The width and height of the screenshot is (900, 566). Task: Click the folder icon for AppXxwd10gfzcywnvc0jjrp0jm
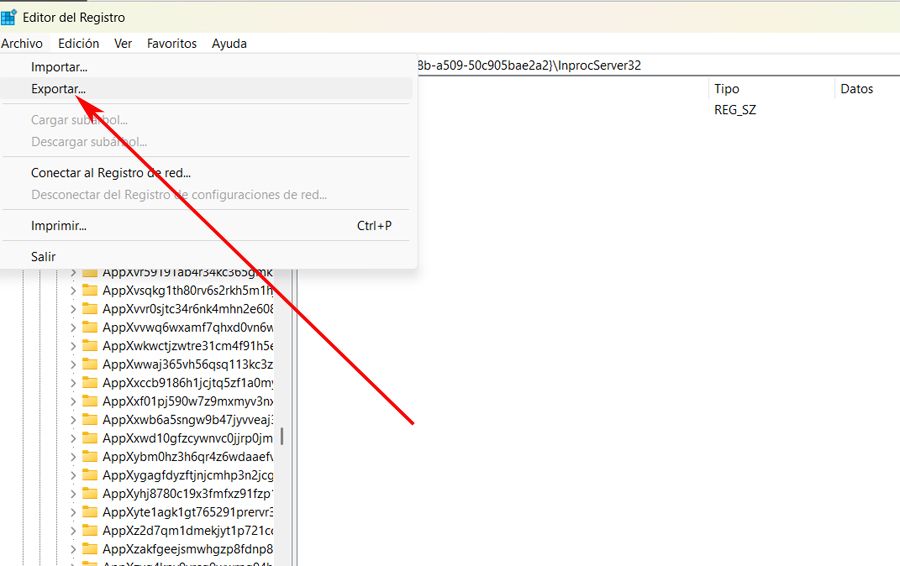point(90,438)
